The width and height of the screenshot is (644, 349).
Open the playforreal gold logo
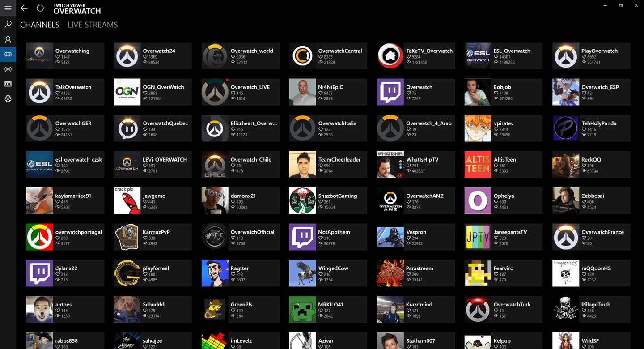(127, 273)
